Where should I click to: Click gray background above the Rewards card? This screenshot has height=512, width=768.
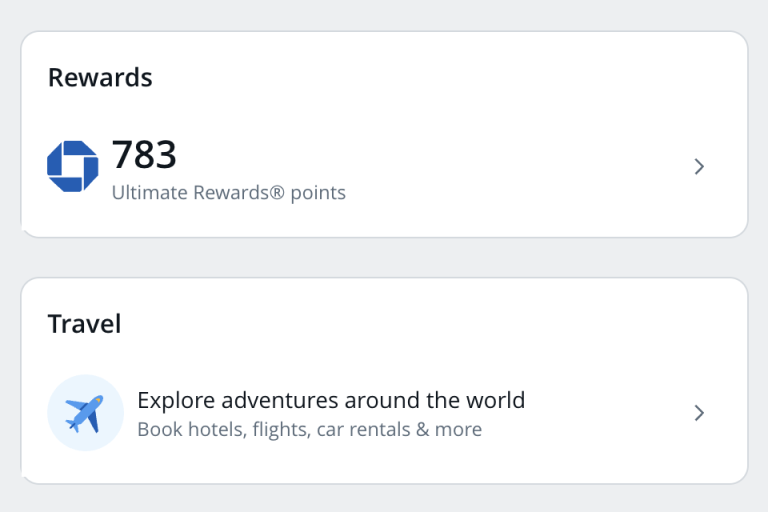point(384,14)
